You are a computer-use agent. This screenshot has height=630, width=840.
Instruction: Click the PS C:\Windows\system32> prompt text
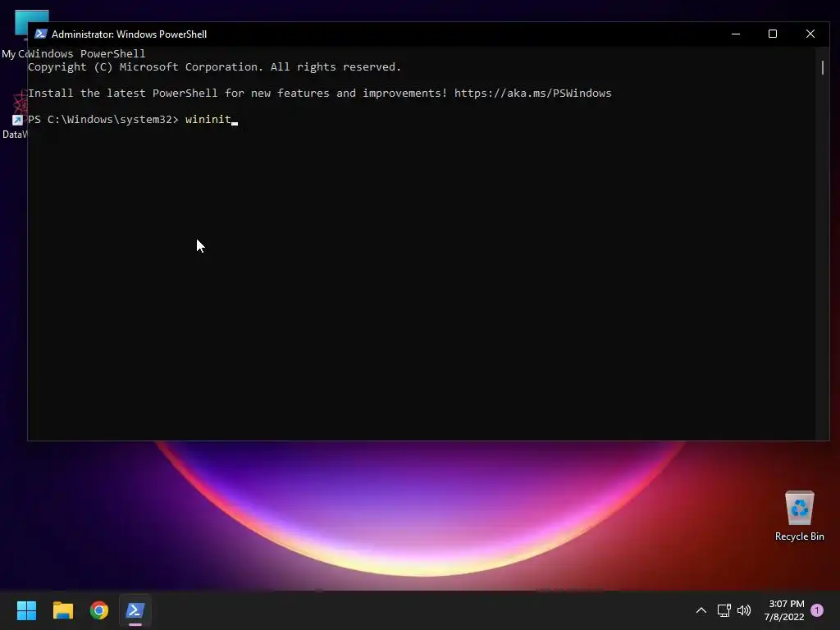tap(103, 120)
